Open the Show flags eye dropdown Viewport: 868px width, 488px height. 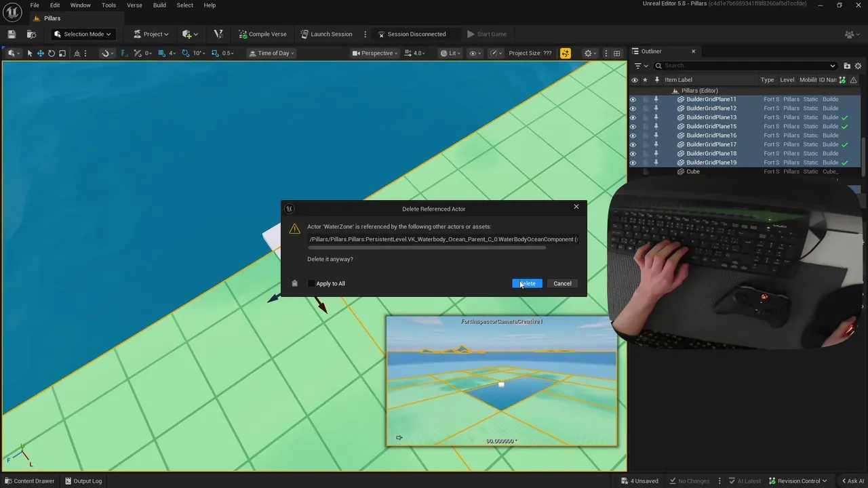click(x=475, y=53)
